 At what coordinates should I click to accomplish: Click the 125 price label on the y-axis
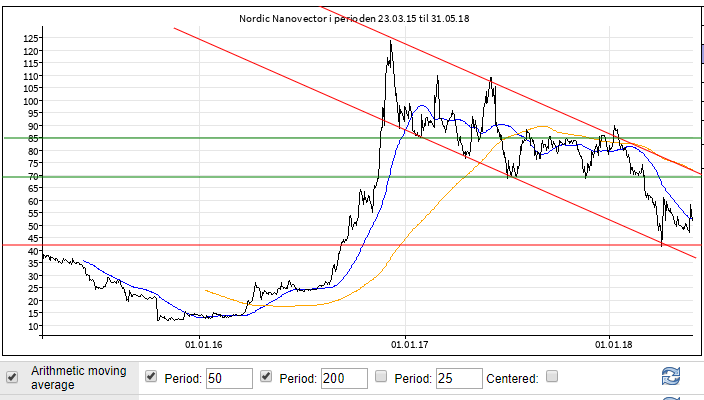pos(31,39)
